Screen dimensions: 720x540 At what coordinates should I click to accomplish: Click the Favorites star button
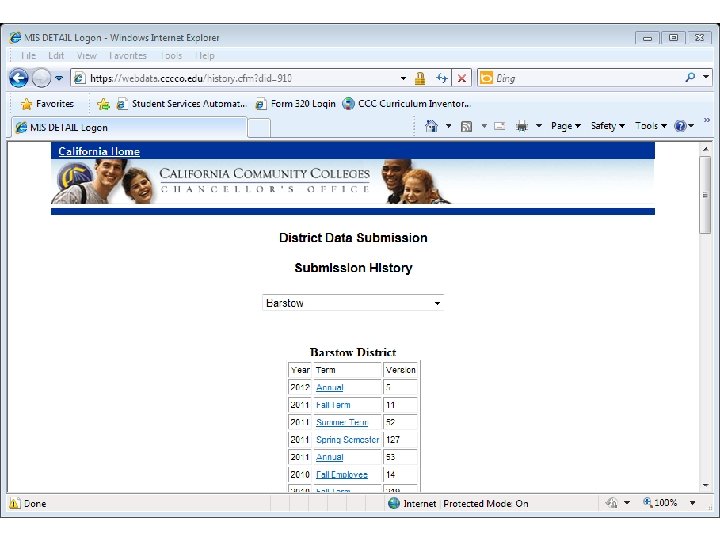click(x=47, y=104)
